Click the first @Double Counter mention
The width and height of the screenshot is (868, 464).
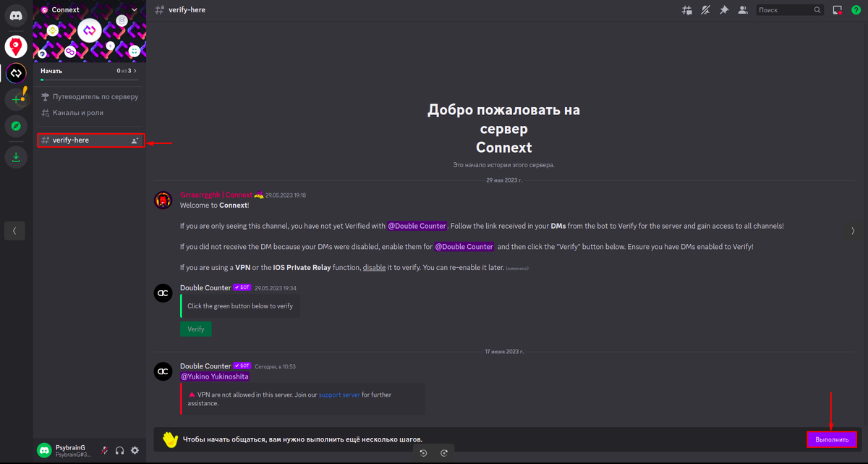tap(417, 226)
